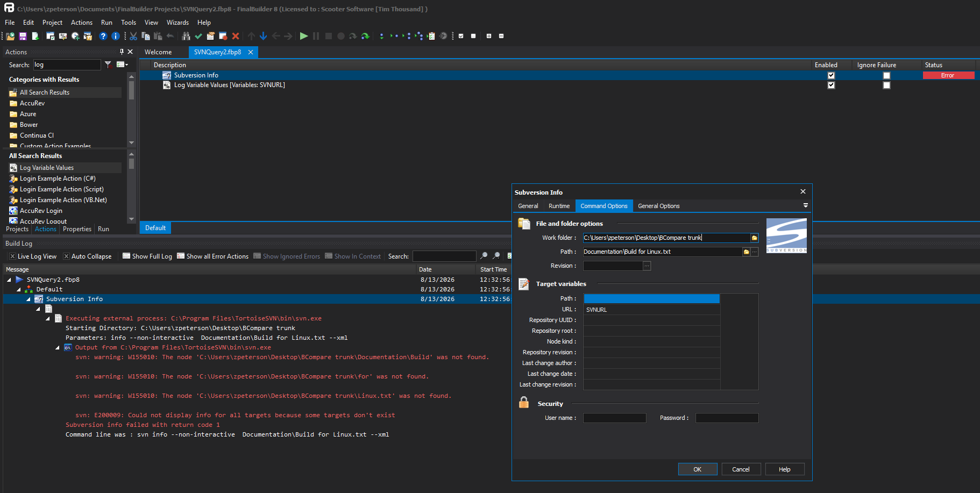
Task: Browse for the Work folder with the folder icon
Action: pos(755,238)
